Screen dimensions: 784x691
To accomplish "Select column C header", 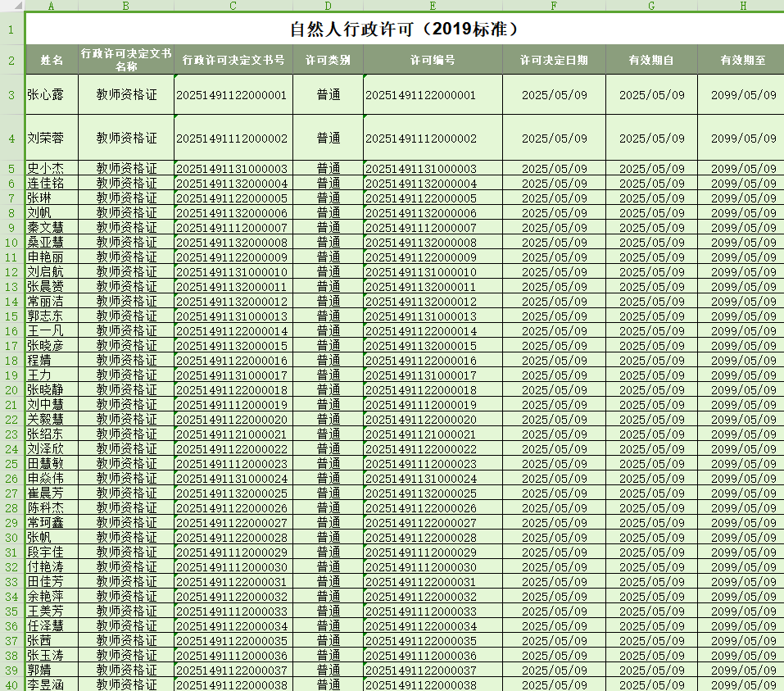I will click(x=233, y=6).
